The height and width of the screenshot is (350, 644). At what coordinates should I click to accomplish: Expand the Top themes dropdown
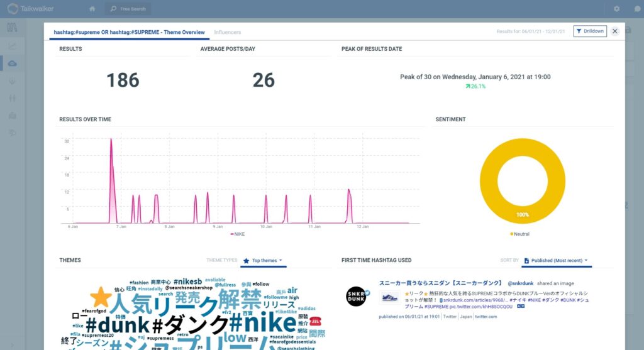[x=263, y=260]
